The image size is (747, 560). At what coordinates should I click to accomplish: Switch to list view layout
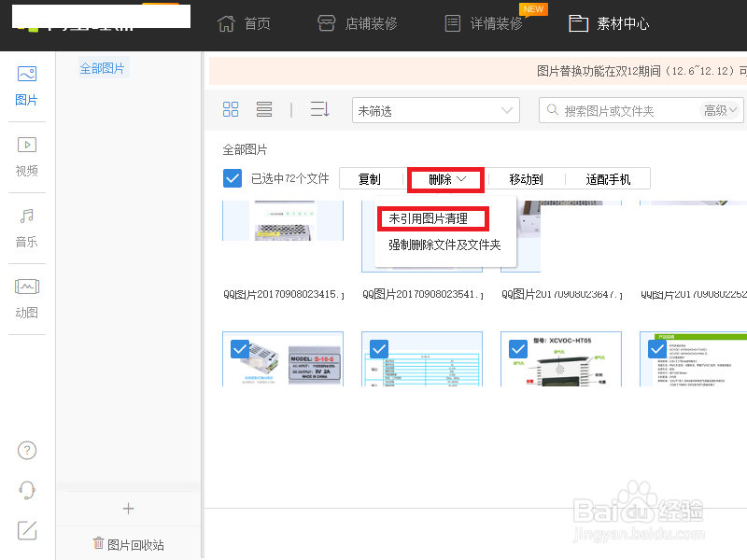[x=263, y=109]
